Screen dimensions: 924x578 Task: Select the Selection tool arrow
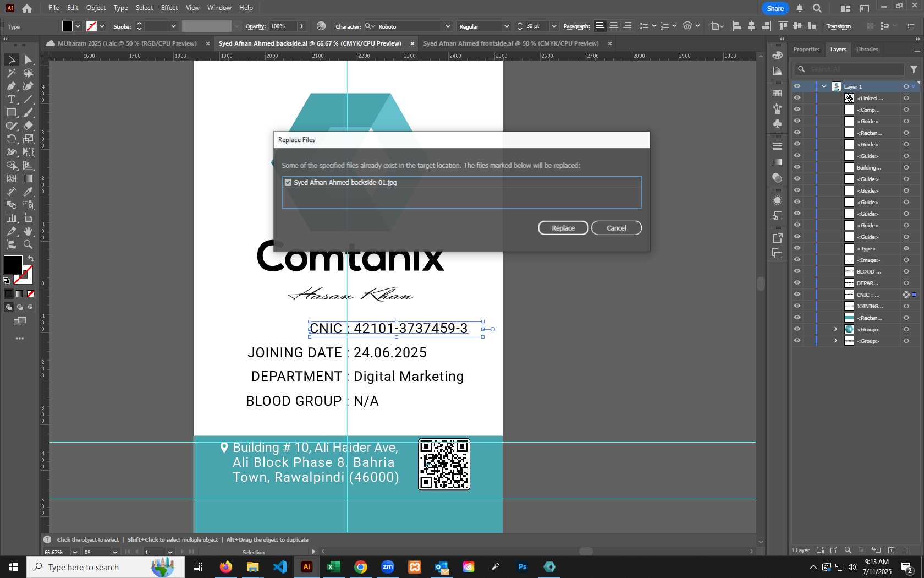[x=11, y=59]
